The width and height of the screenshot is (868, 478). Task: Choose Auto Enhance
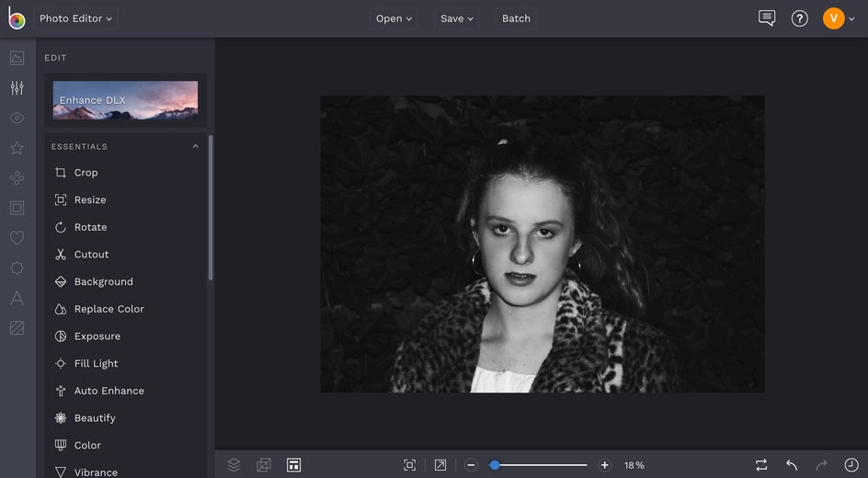tap(126, 391)
